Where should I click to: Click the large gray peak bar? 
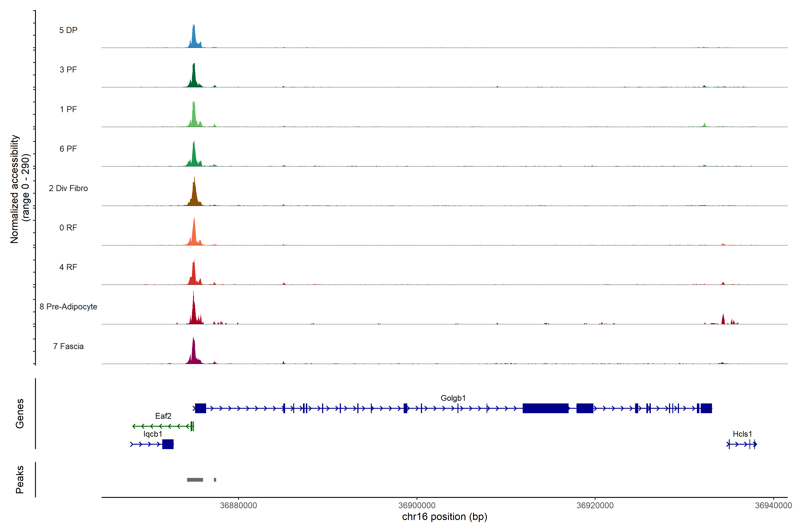195,480
